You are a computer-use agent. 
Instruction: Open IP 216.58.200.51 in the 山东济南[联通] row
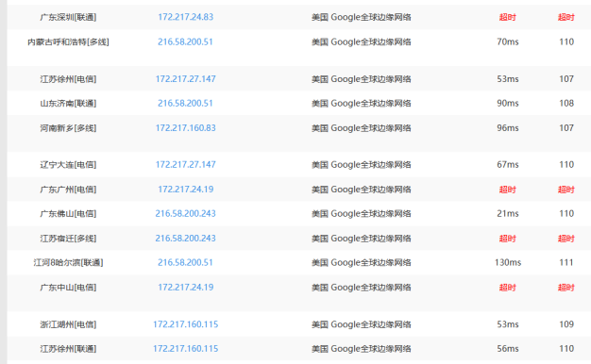[x=185, y=103]
